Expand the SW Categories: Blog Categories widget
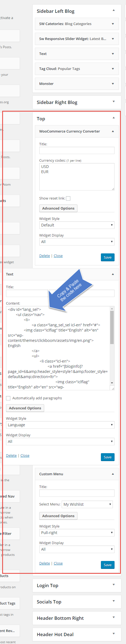The image size is (126, 644). click(113, 24)
